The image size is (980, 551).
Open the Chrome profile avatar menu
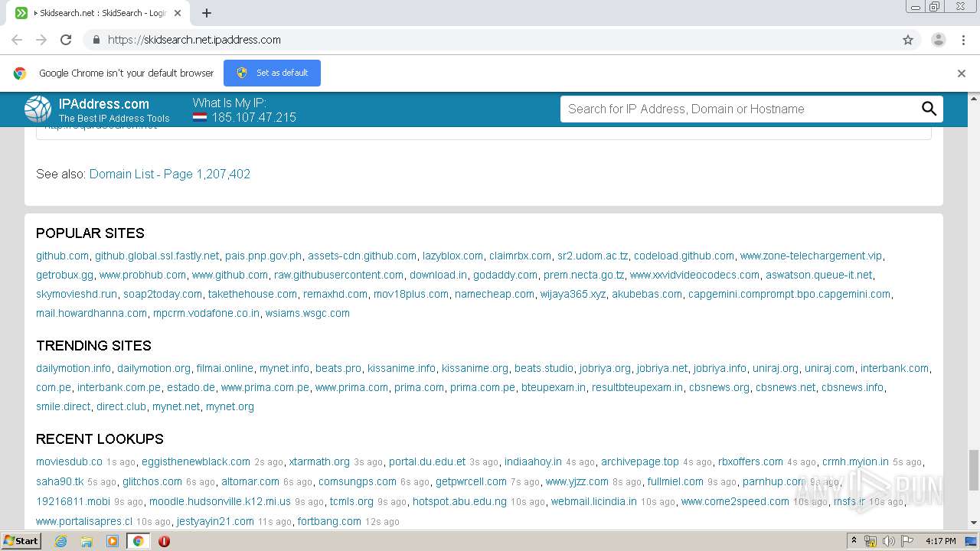938,40
